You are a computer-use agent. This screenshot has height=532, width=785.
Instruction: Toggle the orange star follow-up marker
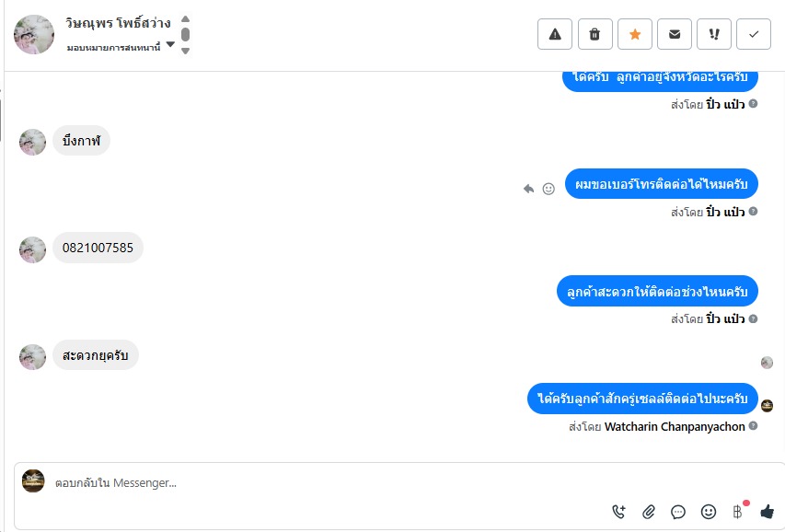coord(635,34)
